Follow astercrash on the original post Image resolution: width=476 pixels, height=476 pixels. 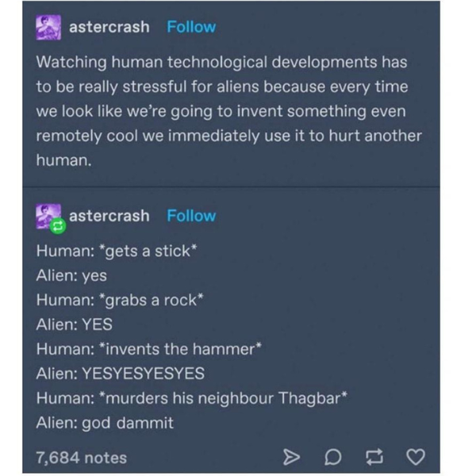(191, 27)
